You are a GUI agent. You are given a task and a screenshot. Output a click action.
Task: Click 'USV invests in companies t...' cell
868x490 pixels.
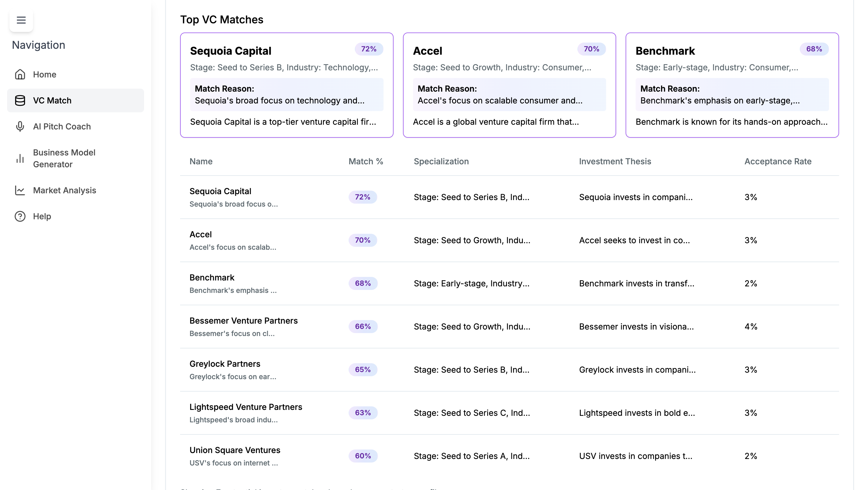[x=636, y=456]
